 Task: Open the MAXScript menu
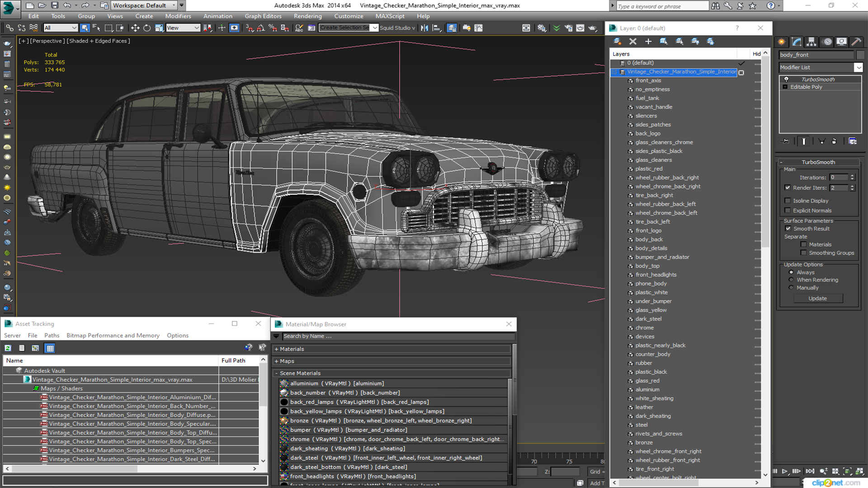click(x=390, y=16)
